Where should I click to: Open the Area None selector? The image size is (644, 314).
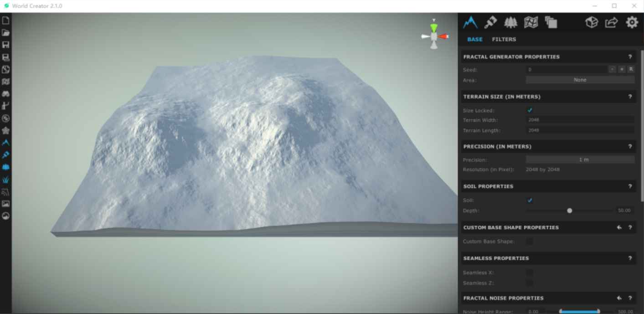(x=580, y=79)
